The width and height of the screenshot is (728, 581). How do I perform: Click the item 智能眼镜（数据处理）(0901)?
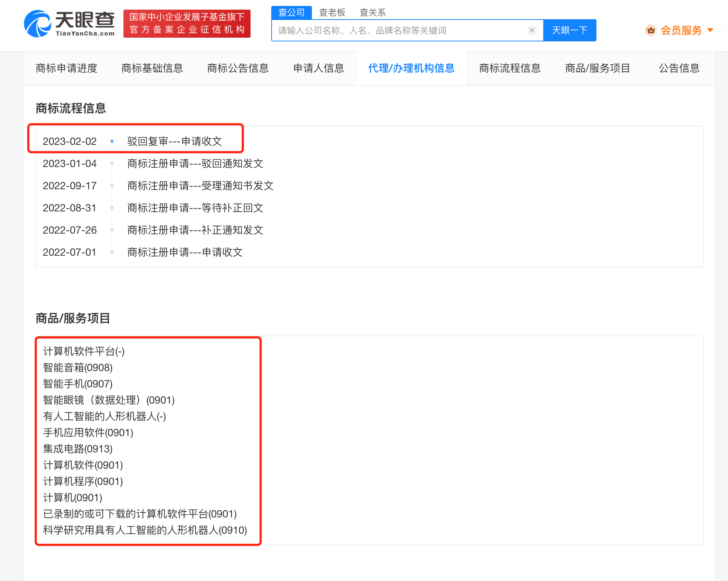point(109,400)
